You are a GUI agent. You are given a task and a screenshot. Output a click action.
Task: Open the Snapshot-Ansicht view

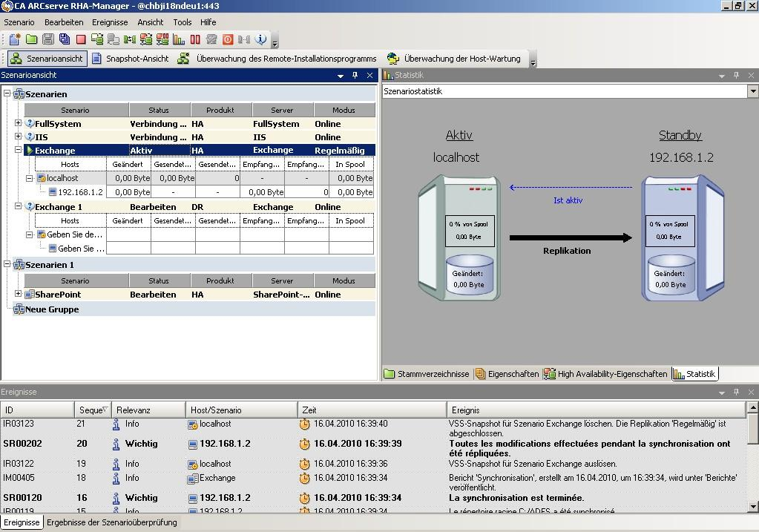click(x=131, y=59)
